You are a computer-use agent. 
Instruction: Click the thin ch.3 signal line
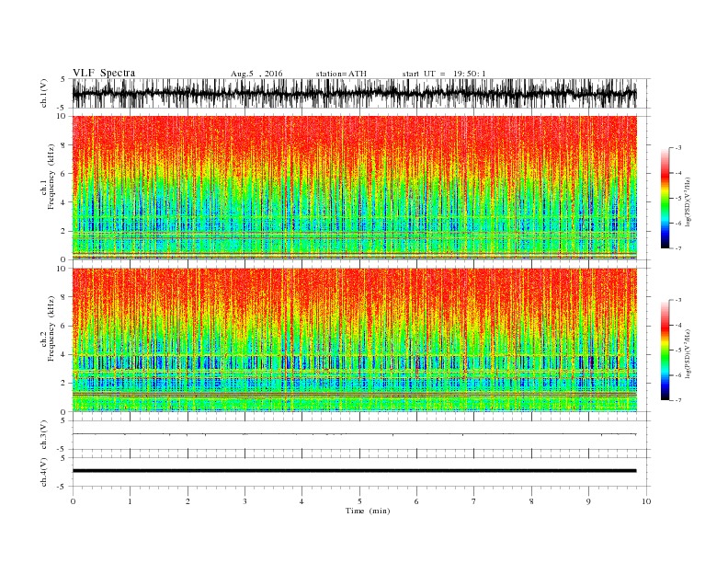(x=354, y=434)
